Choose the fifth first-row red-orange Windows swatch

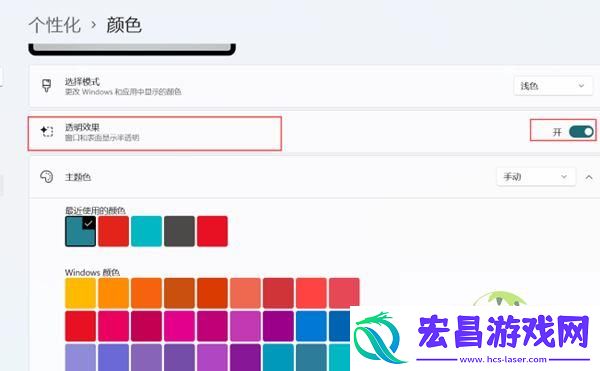212,293
